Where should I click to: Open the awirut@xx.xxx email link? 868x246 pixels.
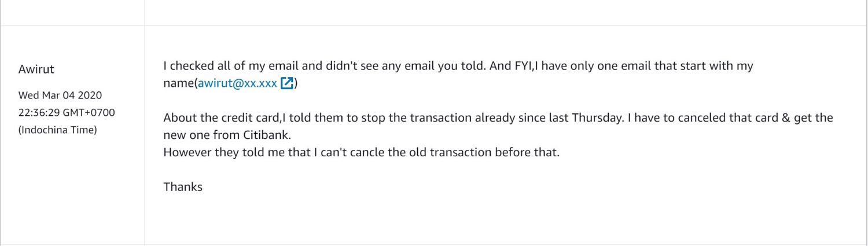[x=238, y=83]
